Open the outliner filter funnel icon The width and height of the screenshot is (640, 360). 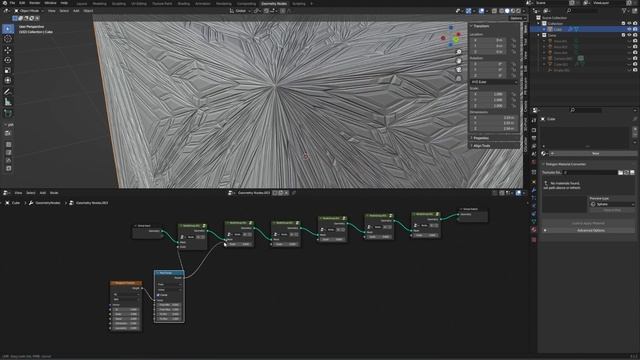pyautogui.click(x=624, y=11)
